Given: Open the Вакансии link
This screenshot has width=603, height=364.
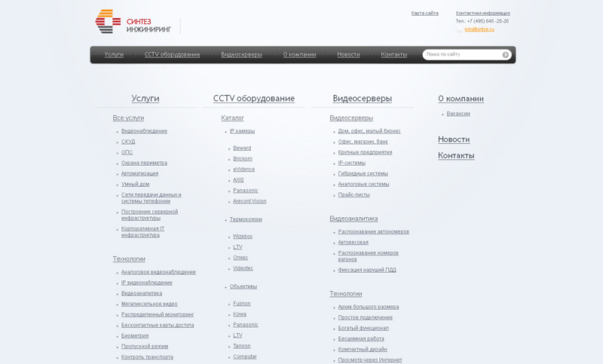Looking at the screenshot, I should [458, 114].
